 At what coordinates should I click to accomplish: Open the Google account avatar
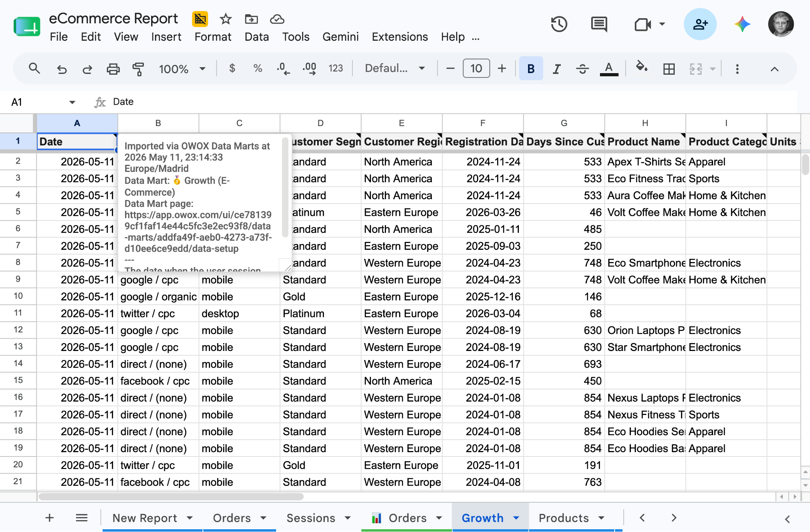click(781, 25)
